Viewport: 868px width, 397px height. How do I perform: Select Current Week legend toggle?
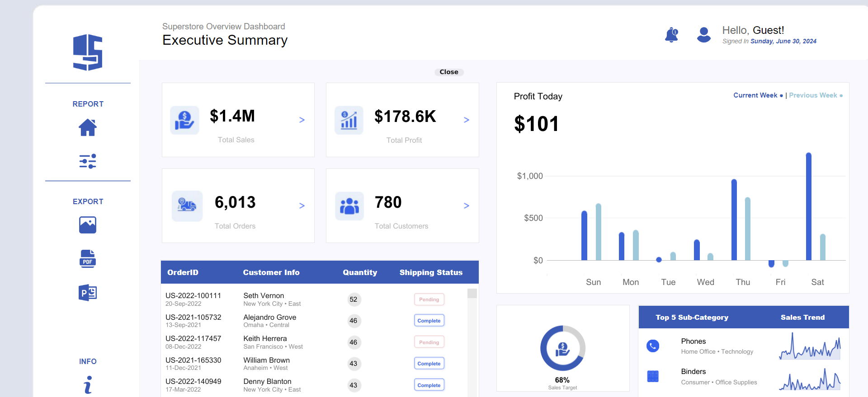point(758,95)
